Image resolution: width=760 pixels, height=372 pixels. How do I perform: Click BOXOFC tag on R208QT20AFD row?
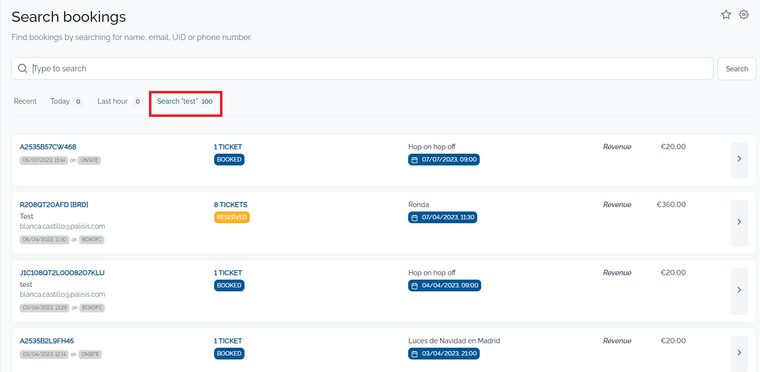coord(92,240)
